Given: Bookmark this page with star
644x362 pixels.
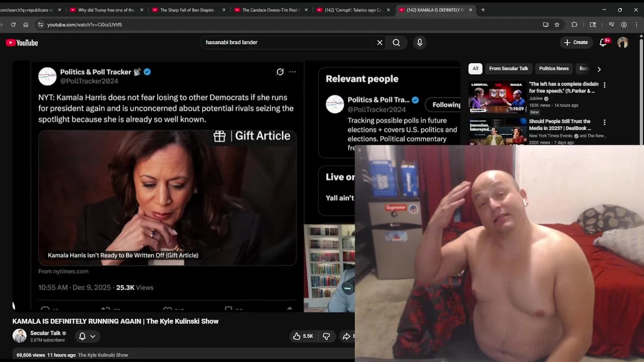Looking at the screenshot, I should pos(557,25).
